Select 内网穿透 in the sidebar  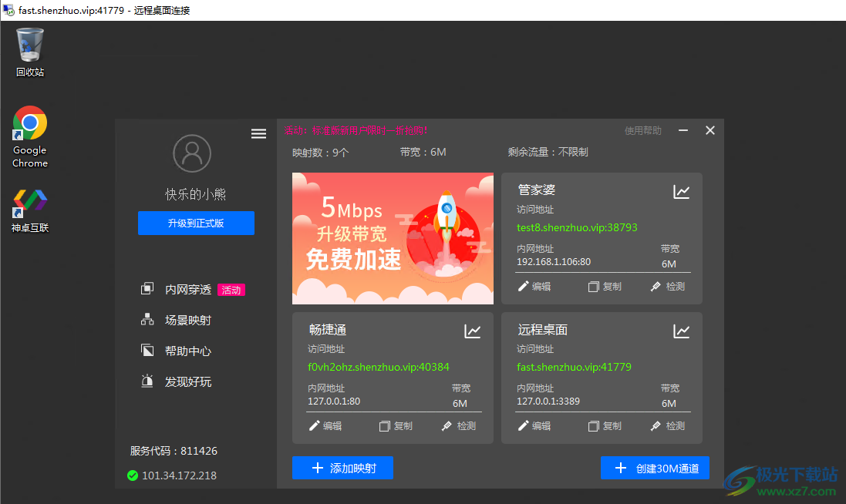click(187, 290)
